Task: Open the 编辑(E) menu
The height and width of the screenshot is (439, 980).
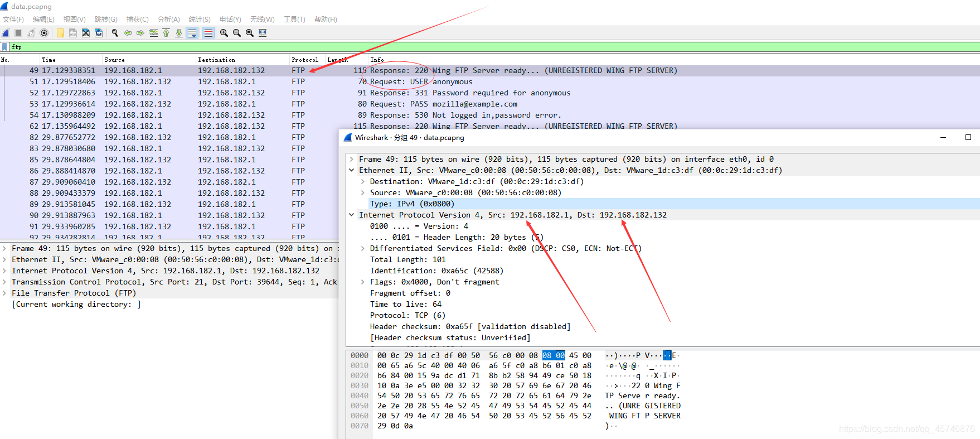Action: click(x=43, y=20)
